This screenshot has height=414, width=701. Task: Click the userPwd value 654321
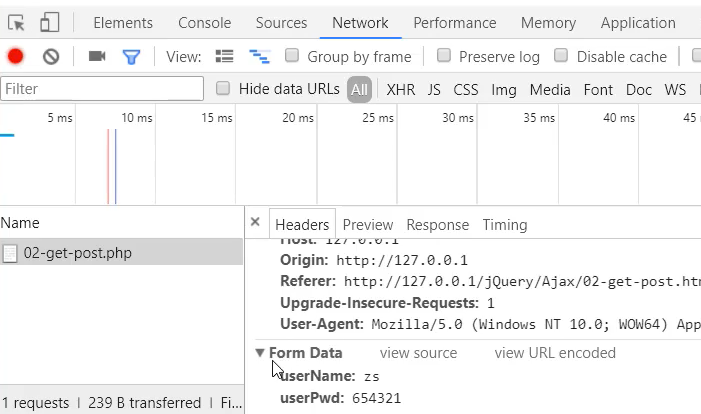click(376, 398)
